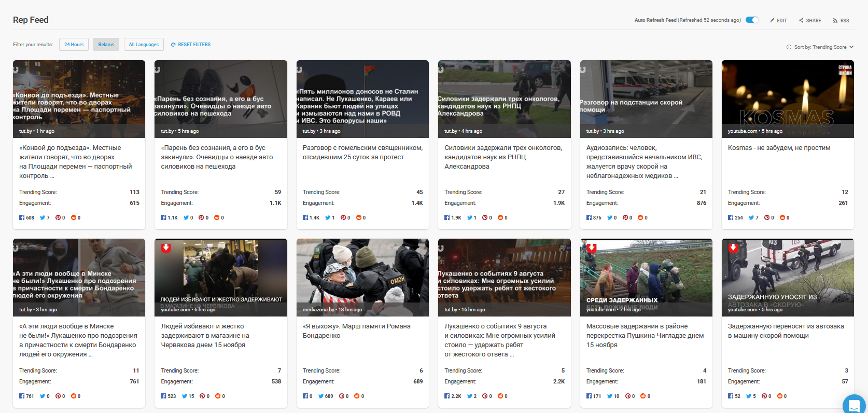
Task: Click Twitter icon with 15 on YouTube card
Action: click(x=184, y=396)
